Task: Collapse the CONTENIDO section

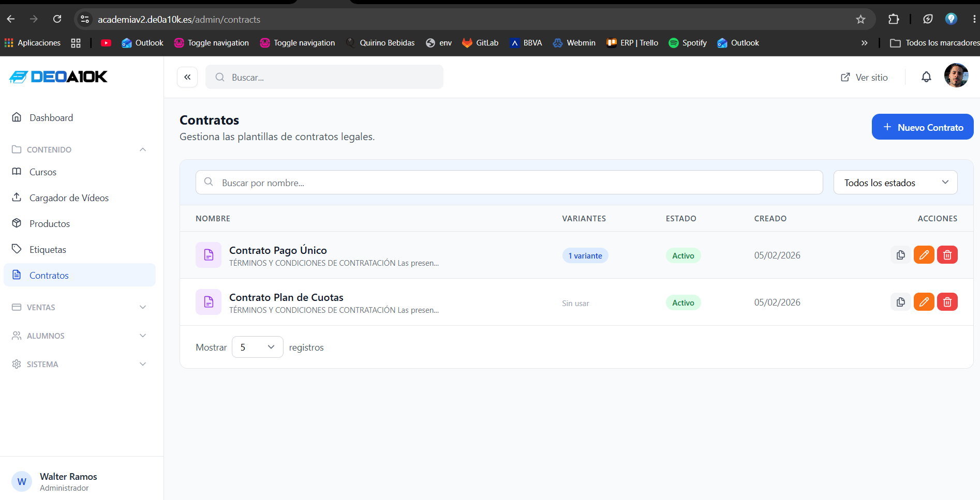Action: [79, 149]
